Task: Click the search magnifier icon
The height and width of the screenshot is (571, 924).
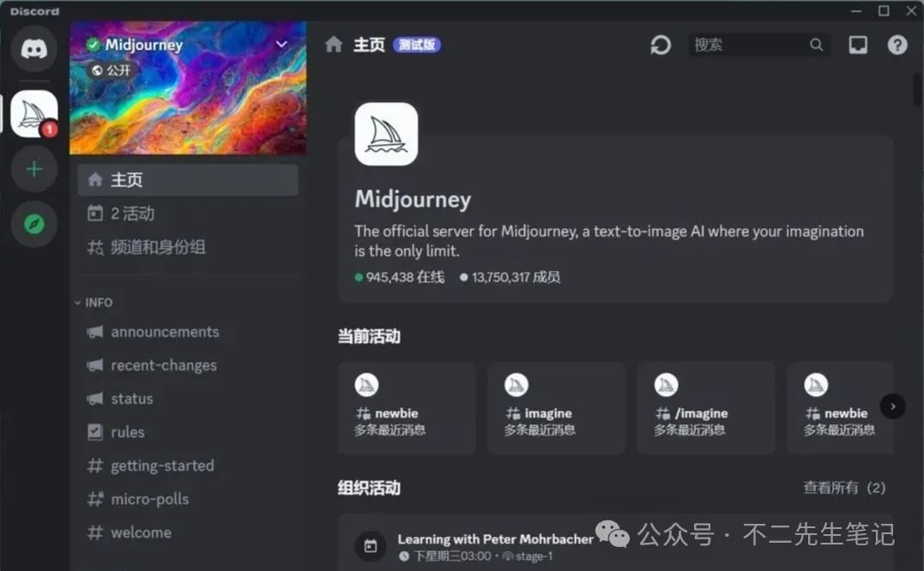Action: 816,45
